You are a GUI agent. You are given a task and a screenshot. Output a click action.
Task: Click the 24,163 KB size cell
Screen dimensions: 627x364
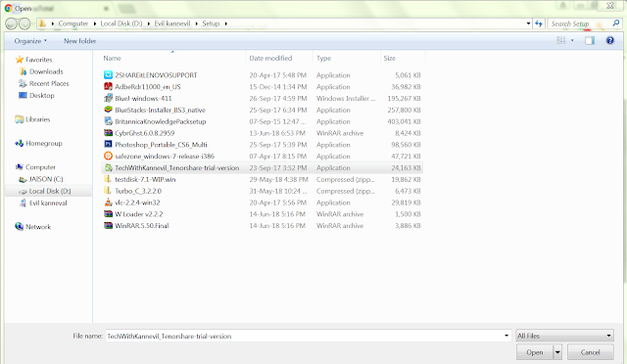pyautogui.click(x=406, y=168)
